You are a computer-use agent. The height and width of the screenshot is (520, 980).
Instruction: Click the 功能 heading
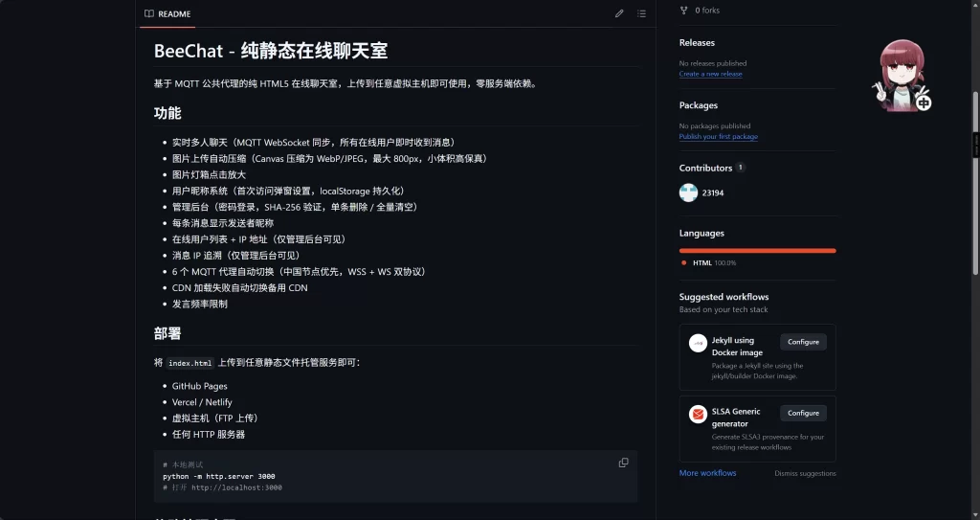coord(167,113)
